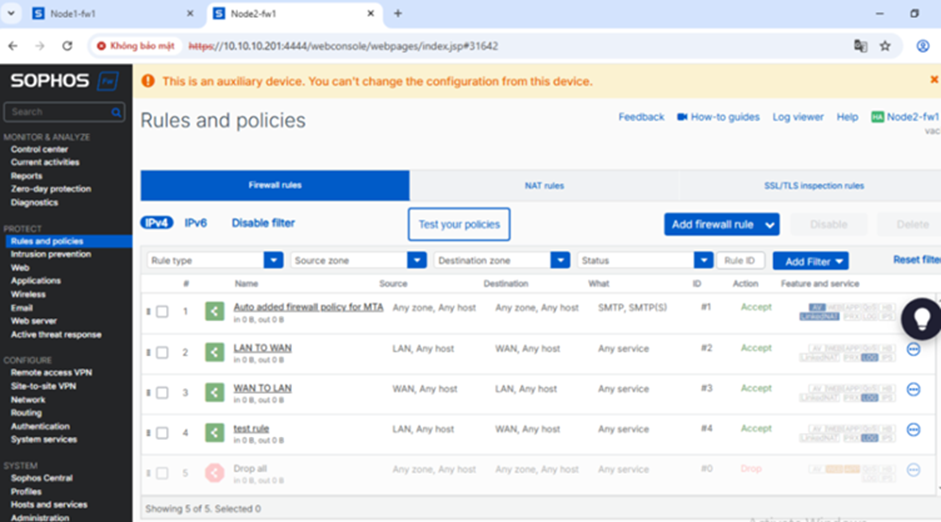Viewport: 941px width, 522px height.
Task: Click the Rule ID input field
Action: (741, 260)
